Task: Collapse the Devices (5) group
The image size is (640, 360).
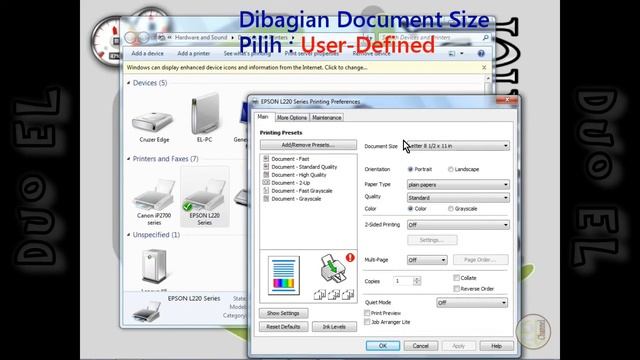Action: point(129,83)
